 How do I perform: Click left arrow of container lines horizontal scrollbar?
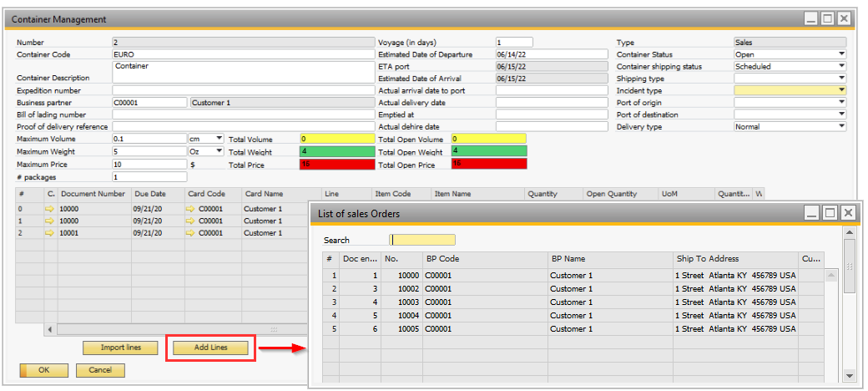click(x=50, y=329)
